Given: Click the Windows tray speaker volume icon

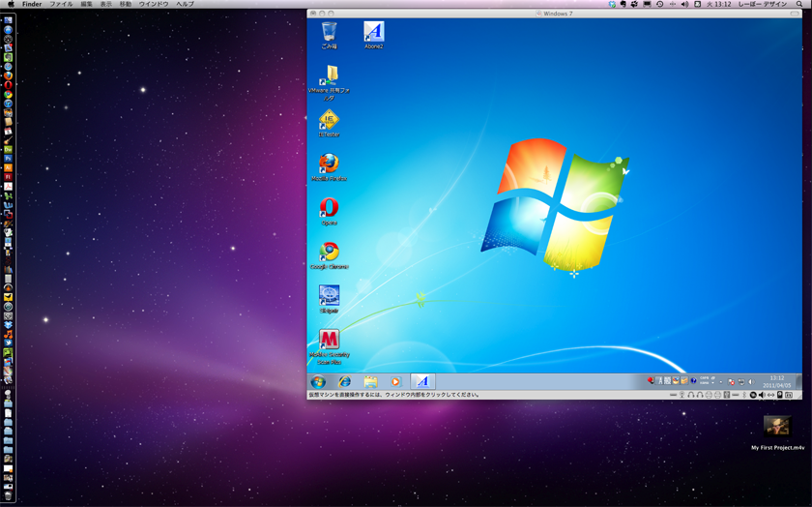Looking at the screenshot, I should tap(751, 381).
